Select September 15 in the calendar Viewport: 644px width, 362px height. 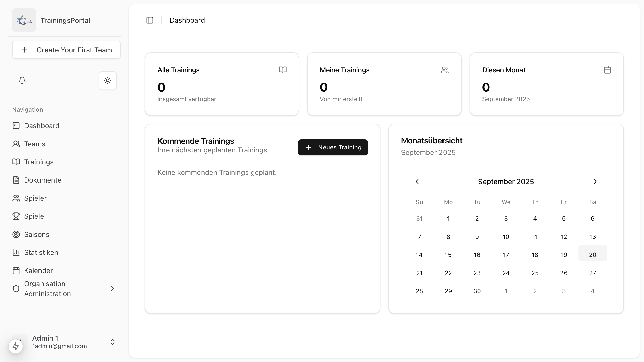coord(448,255)
